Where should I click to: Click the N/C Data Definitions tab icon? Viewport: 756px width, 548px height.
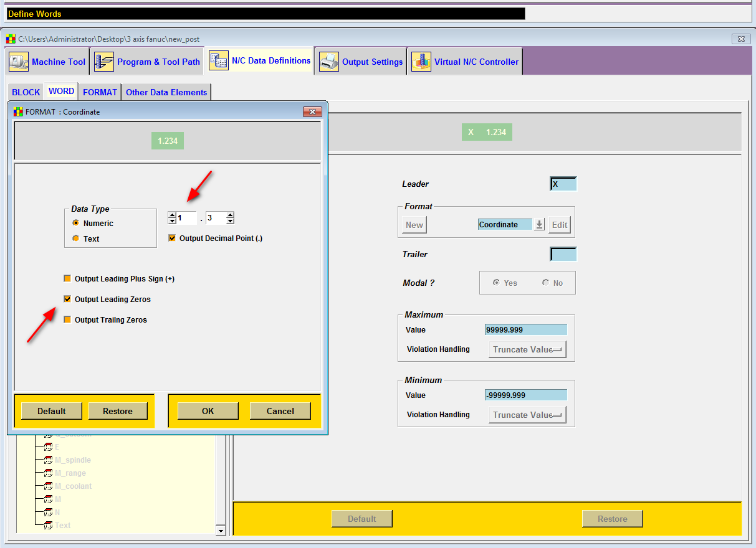click(219, 61)
